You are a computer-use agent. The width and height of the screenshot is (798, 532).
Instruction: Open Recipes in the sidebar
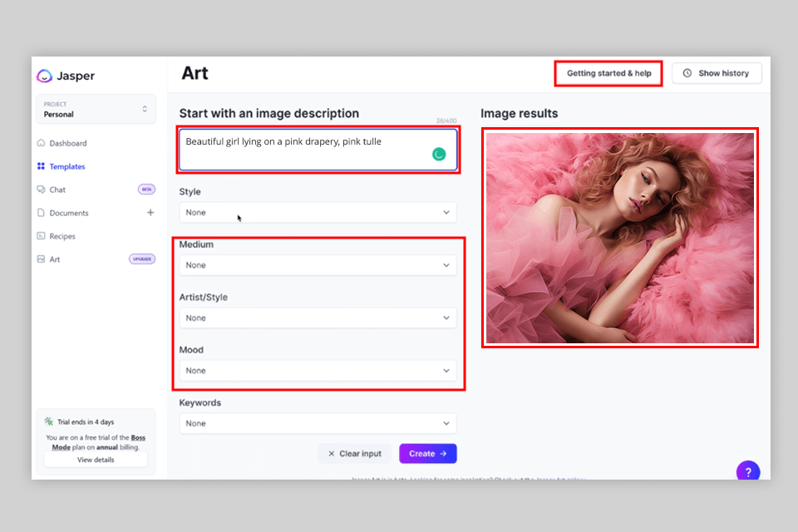62,236
